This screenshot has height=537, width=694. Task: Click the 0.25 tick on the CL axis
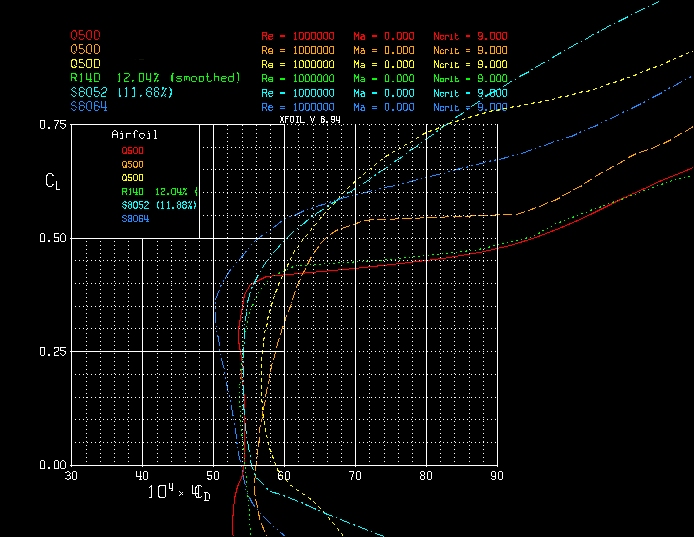[53, 352]
